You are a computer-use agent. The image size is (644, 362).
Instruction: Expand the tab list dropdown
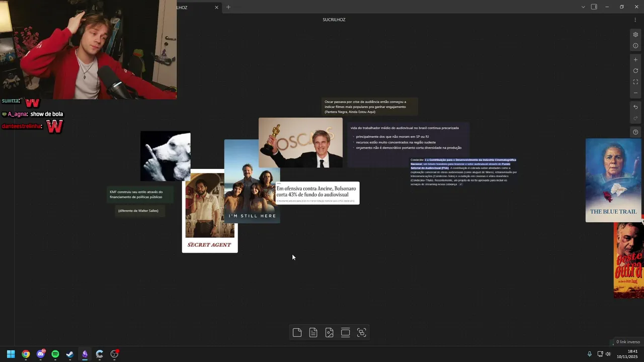point(583,7)
